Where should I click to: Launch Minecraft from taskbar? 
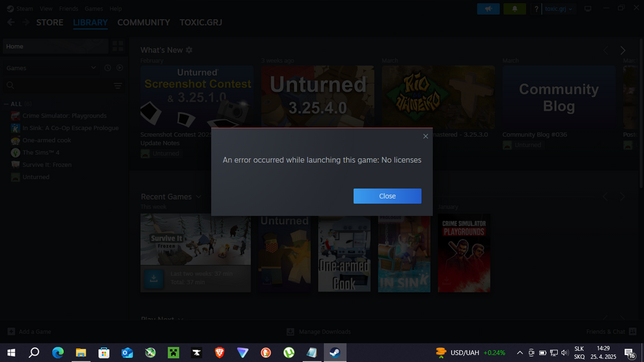point(173,352)
